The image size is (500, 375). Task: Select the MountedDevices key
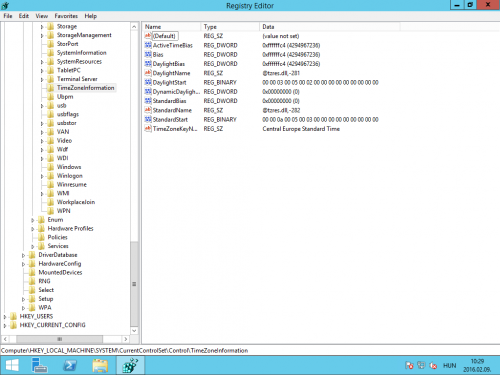click(x=60, y=273)
